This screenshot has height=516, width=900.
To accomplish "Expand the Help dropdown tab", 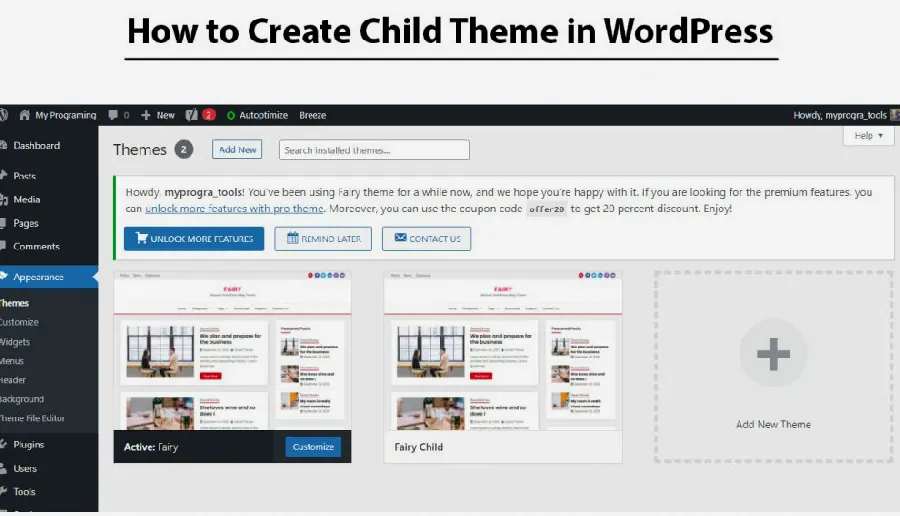I will click(868, 135).
